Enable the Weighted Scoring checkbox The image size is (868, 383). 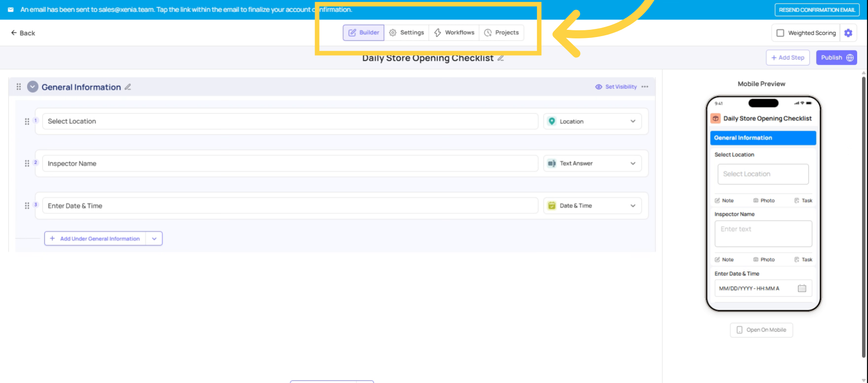coord(780,33)
